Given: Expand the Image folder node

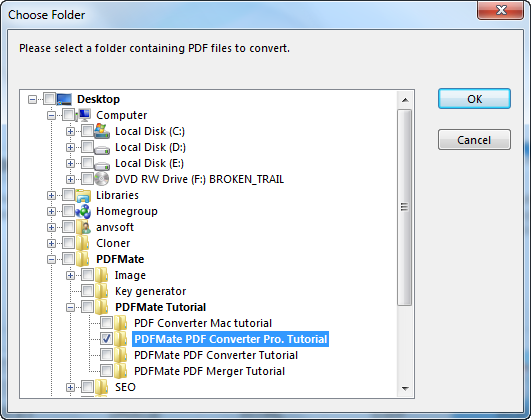Looking at the screenshot, I should (70, 275).
